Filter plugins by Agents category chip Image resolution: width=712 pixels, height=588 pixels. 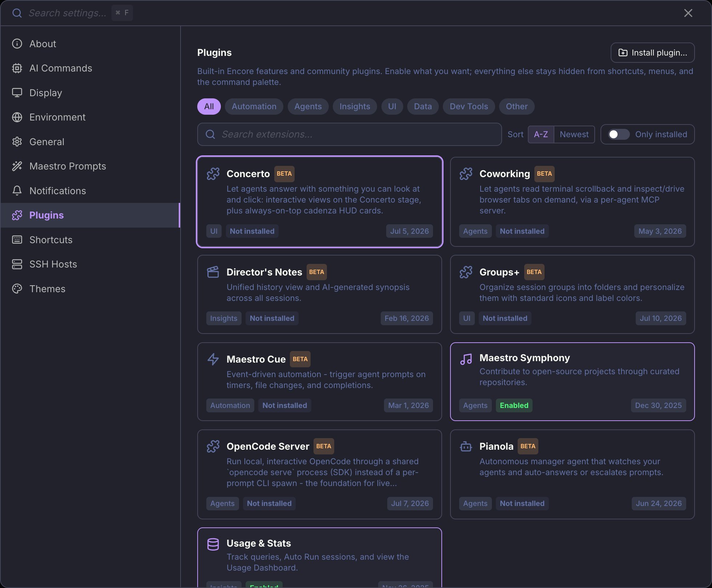click(x=308, y=106)
